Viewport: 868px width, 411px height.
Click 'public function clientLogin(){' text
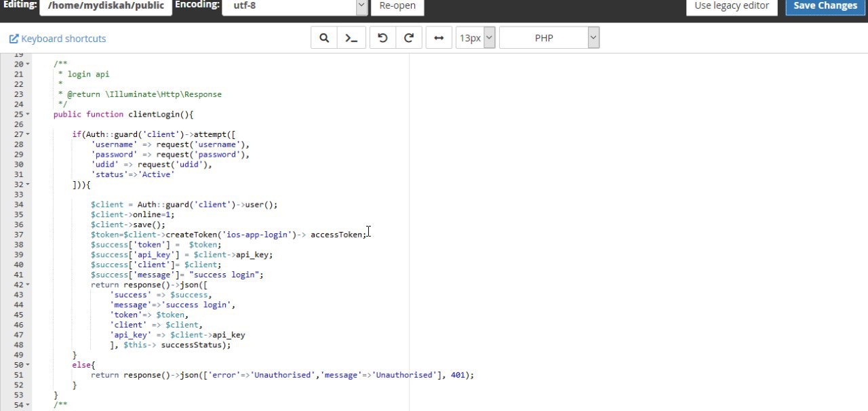[123, 114]
